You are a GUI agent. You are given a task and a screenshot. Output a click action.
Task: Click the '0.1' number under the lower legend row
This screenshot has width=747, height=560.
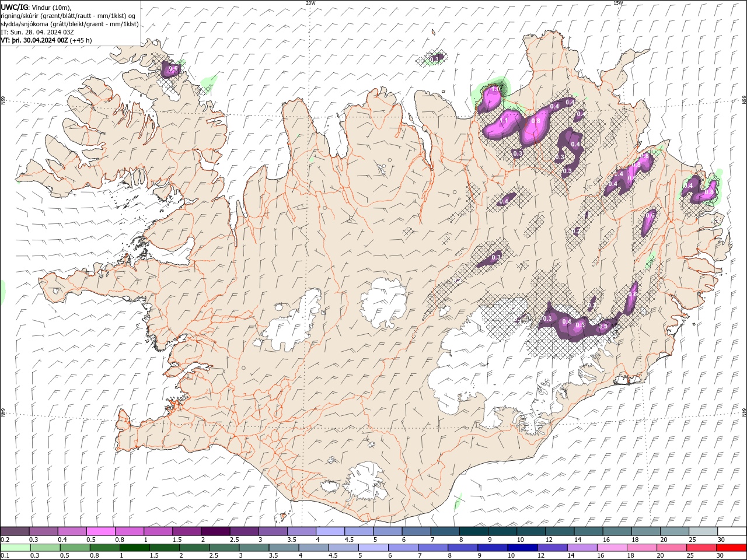5,556
